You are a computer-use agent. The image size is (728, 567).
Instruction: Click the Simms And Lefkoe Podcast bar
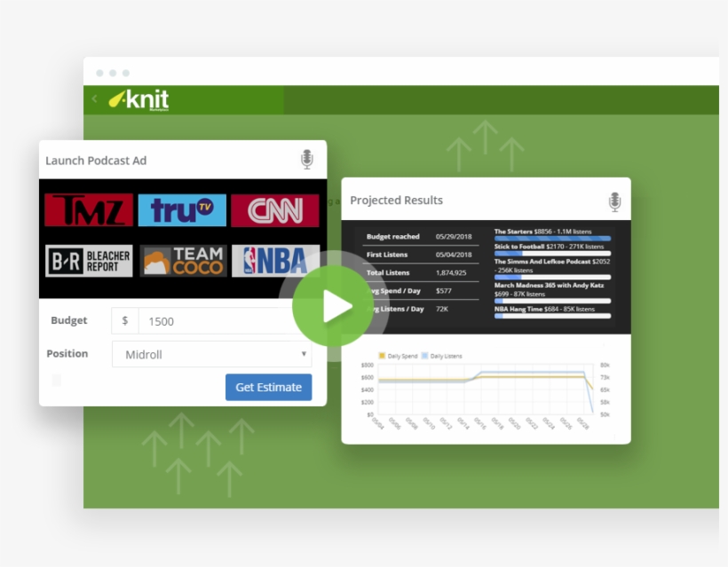pyautogui.click(x=552, y=277)
